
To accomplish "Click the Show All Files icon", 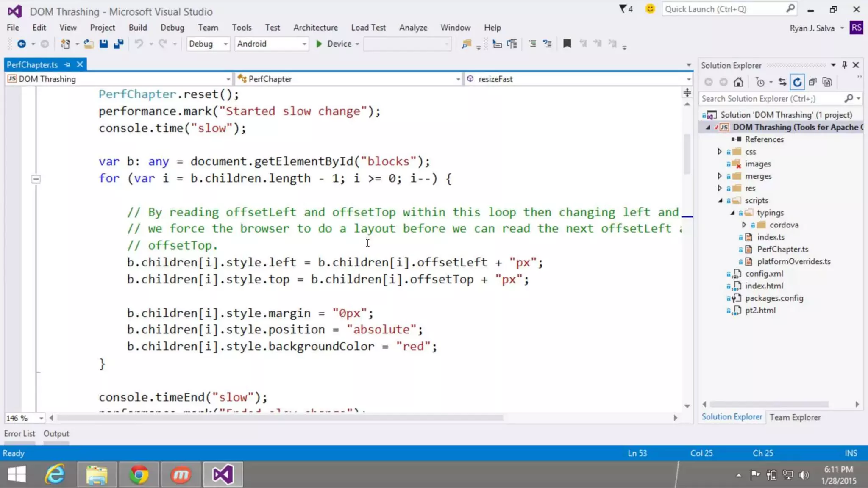I will pyautogui.click(x=827, y=82).
